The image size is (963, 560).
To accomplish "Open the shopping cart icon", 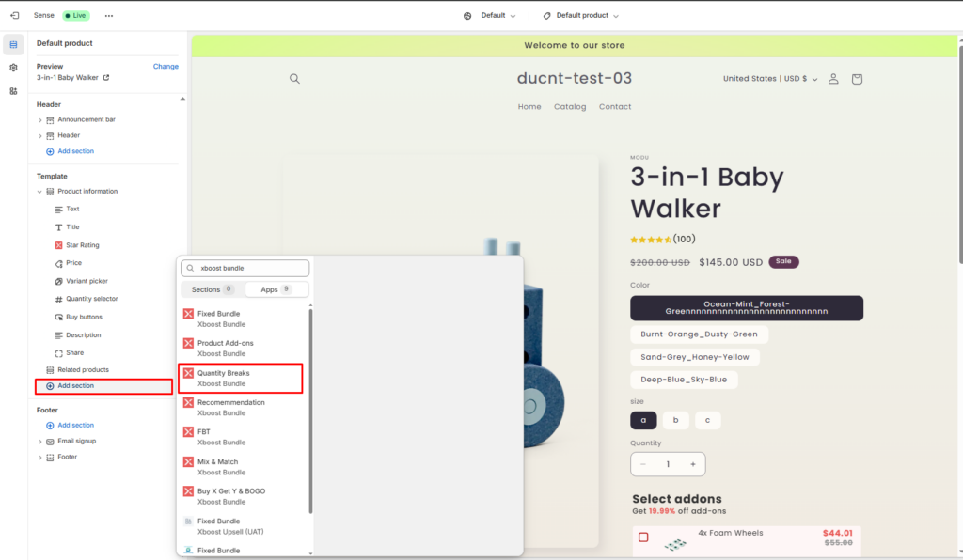I will click(857, 79).
